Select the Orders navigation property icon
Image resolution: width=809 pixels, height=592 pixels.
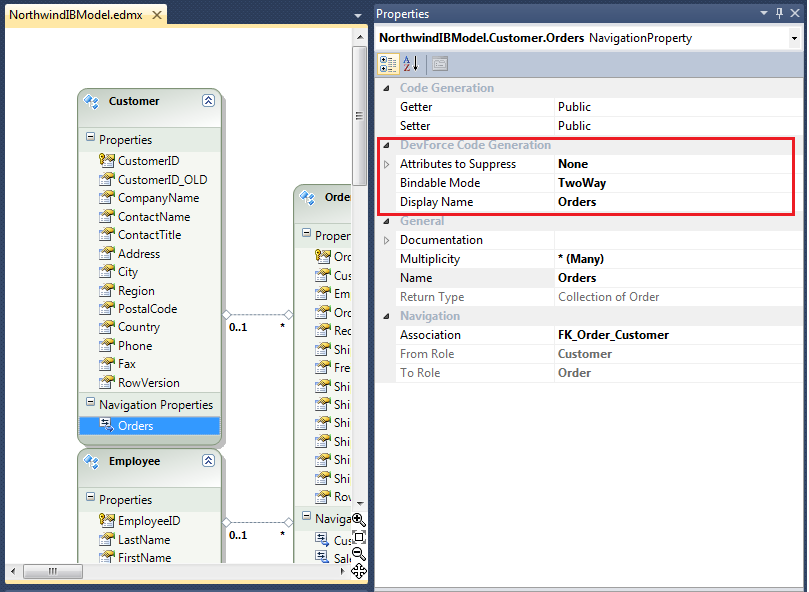(x=106, y=425)
